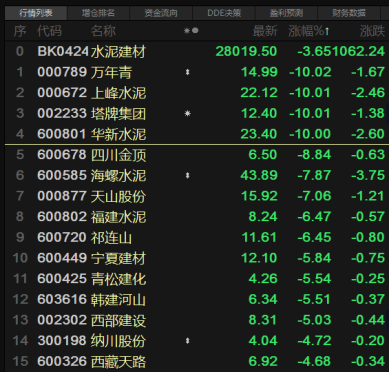Open the 盈利预测 tab
Screen dimensions: 390x373
(286, 13)
